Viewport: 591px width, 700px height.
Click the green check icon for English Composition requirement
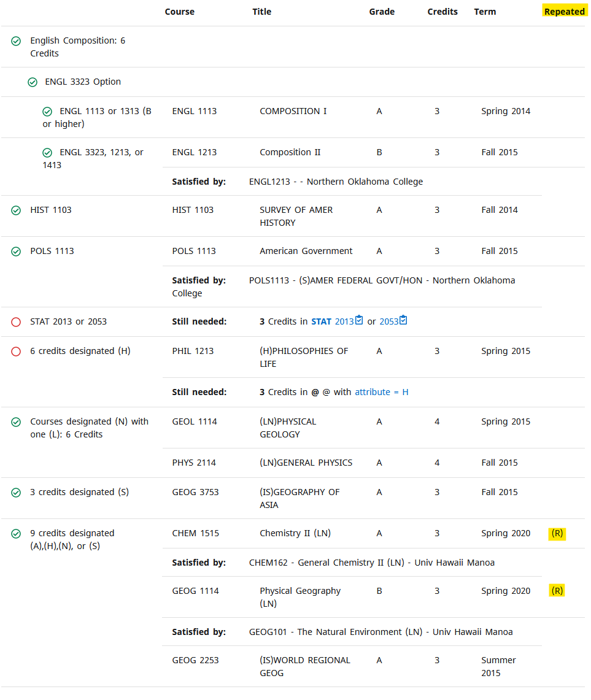(x=16, y=41)
